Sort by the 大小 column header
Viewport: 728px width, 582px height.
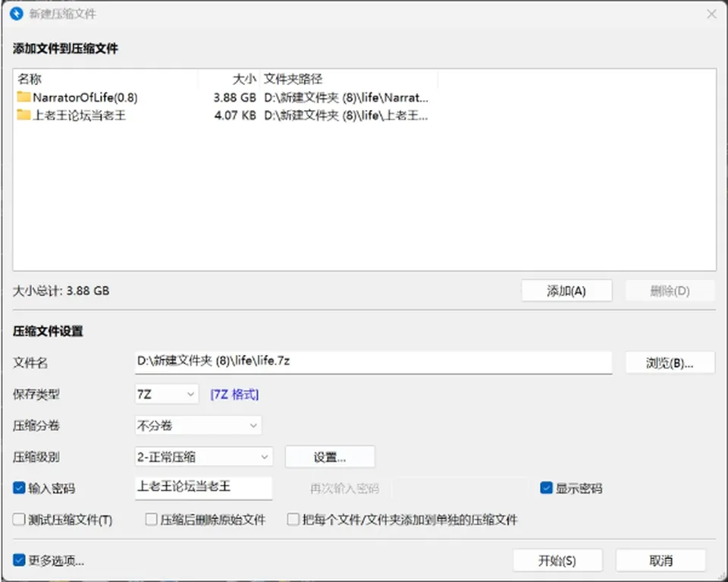pos(229,79)
